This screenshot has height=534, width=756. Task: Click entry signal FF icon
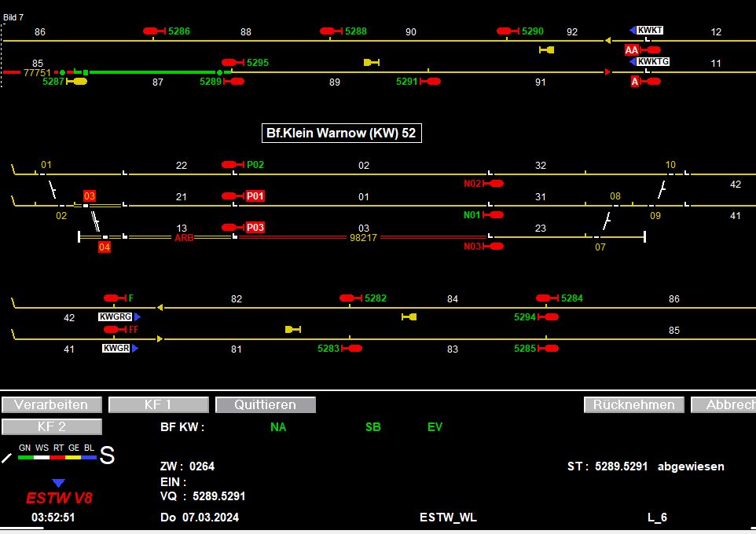click(x=115, y=330)
